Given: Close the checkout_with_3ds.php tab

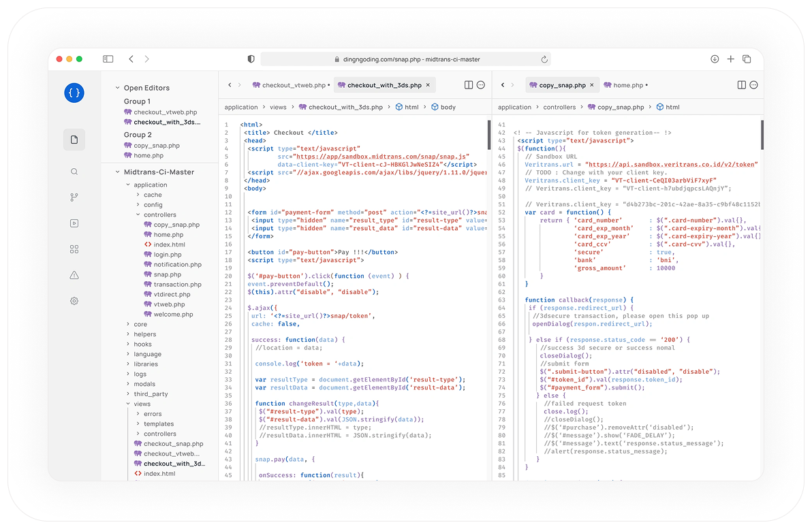Looking at the screenshot, I should [x=428, y=85].
